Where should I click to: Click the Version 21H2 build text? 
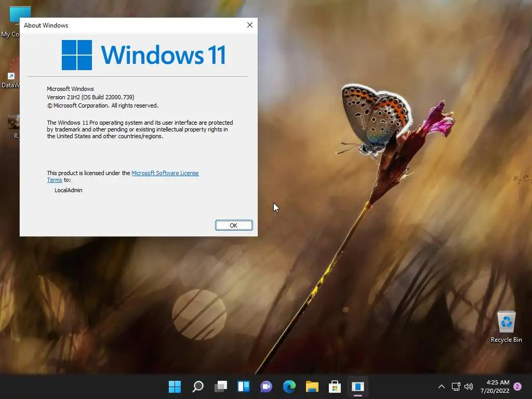click(90, 97)
